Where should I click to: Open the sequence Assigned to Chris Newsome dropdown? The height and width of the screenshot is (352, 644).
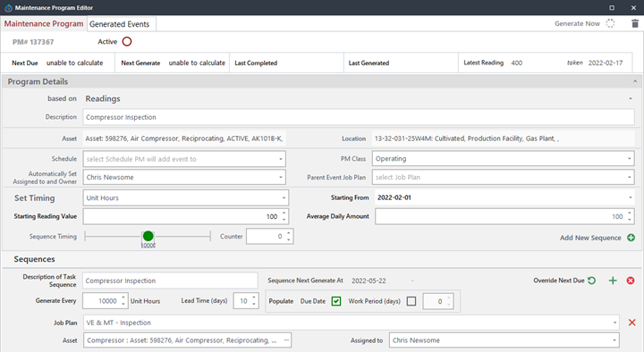[614, 340]
